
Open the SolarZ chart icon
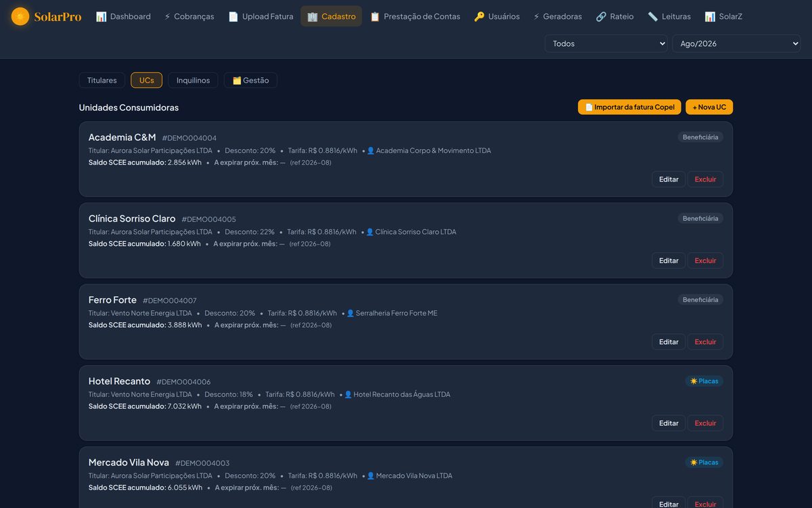point(710,16)
